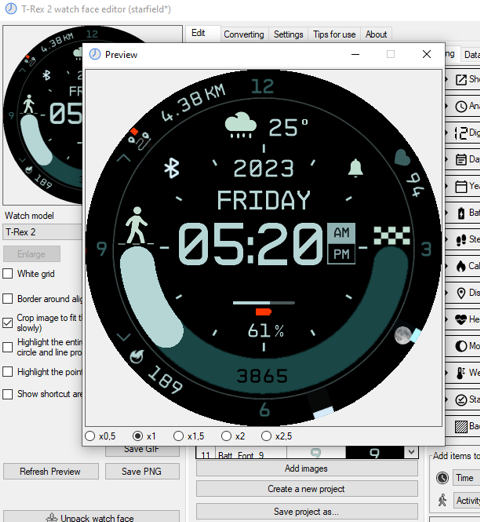Click the Steps footprints element icon
Image resolution: width=480 pixels, height=522 pixels.
(461, 240)
